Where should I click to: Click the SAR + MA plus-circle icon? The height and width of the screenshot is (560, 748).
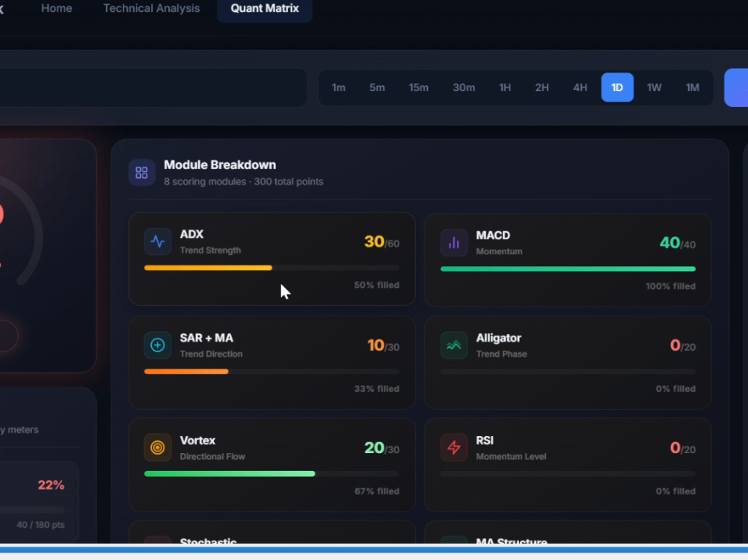tap(157, 345)
